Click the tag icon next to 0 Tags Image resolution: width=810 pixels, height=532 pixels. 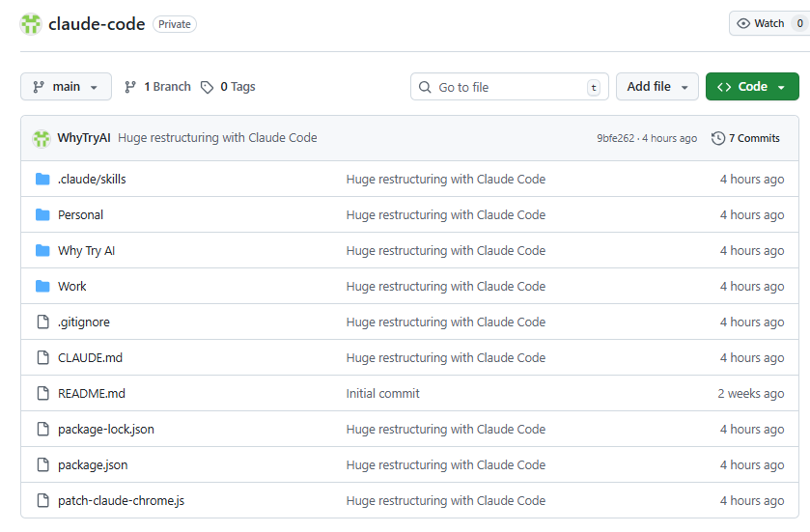point(208,87)
